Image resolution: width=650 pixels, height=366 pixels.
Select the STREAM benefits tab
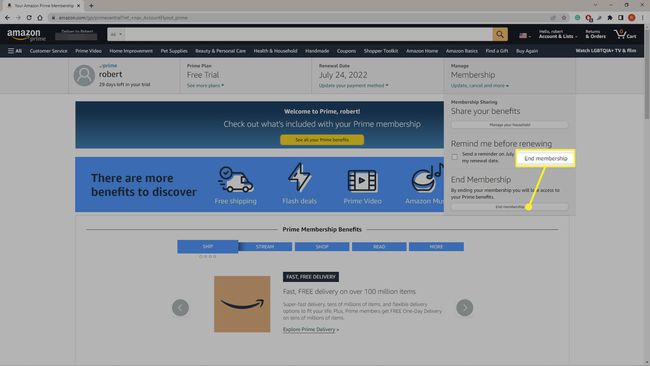coord(265,247)
